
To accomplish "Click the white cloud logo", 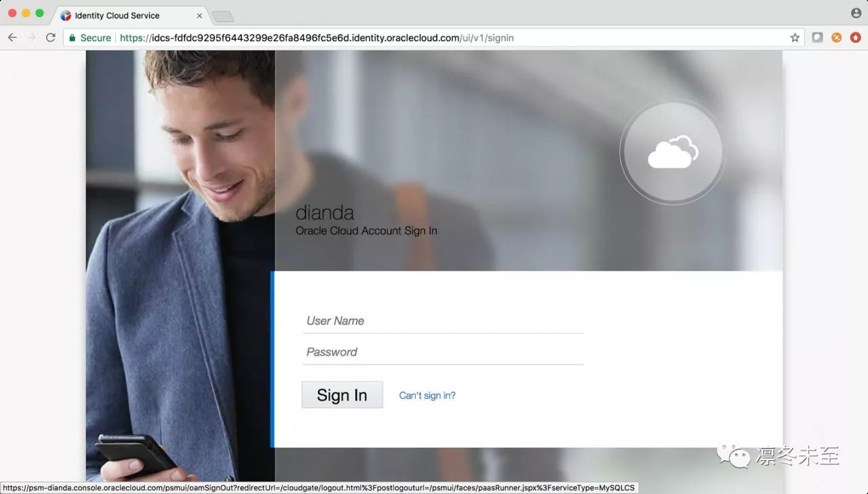I will tap(673, 152).
